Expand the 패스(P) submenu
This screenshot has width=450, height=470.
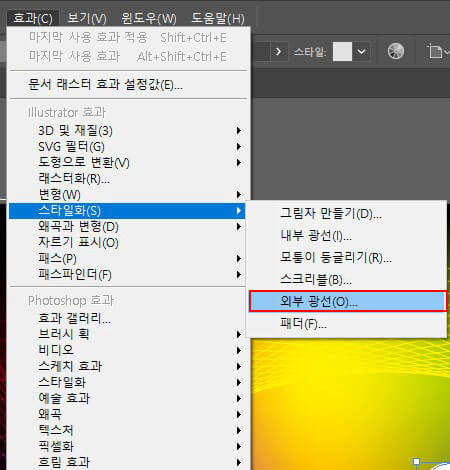pos(128,259)
